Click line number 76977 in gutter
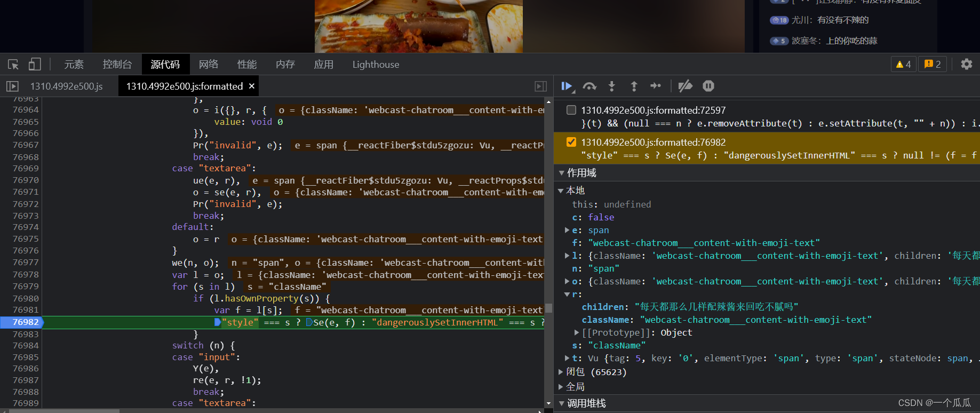The height and width of the screenshot is (413, 980). (x=26, y=263)
